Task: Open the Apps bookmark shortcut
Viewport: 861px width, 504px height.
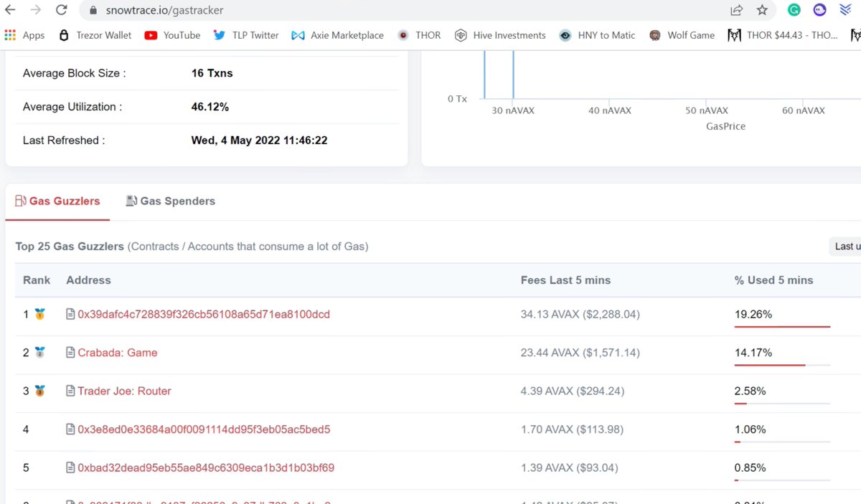Action: tap(24, 35)
